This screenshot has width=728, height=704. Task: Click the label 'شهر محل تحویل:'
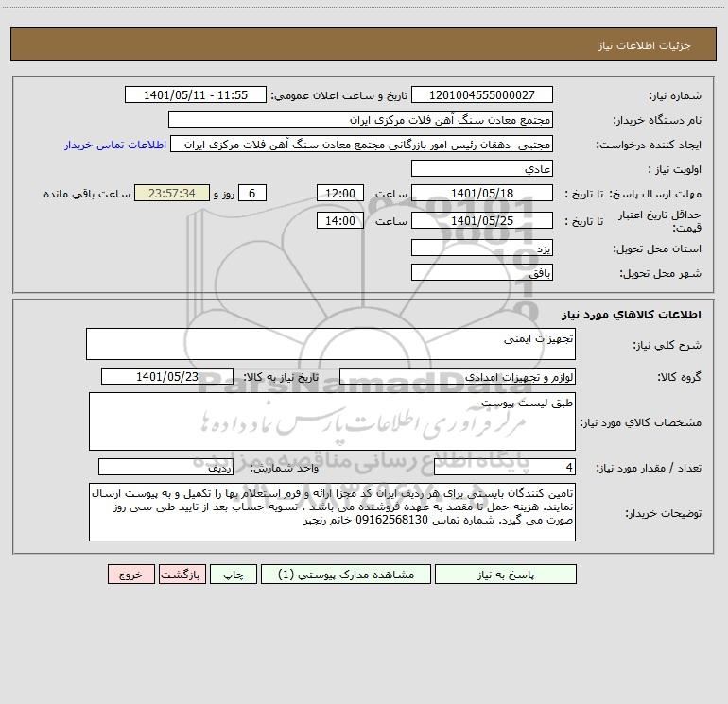pos(661,274)
